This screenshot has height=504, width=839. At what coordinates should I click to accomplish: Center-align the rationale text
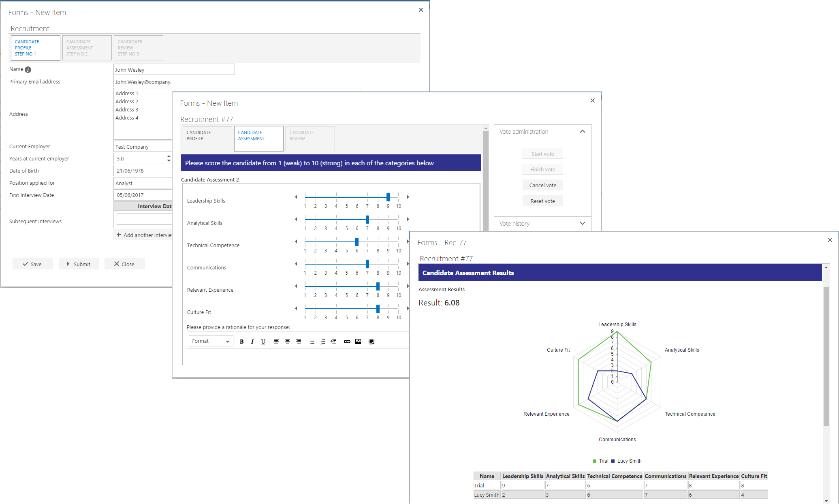tap(288, 342)
